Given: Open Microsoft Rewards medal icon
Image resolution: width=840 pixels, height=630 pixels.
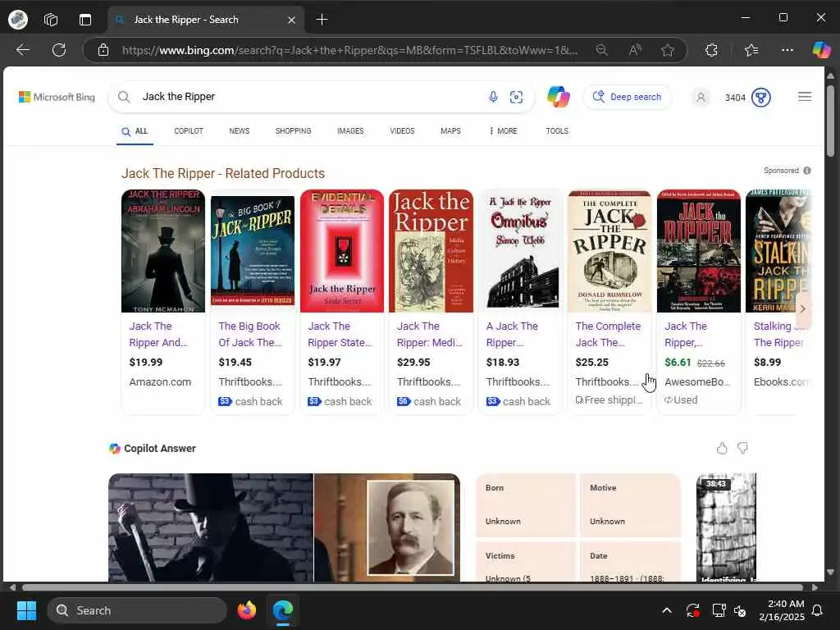Looking at the screenshot, I should [x=760, y=98].
